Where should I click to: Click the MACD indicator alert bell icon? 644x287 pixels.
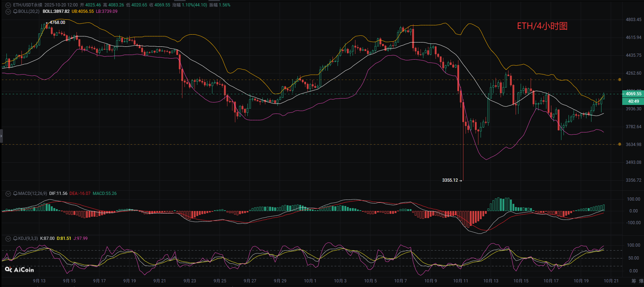[15, 193]
